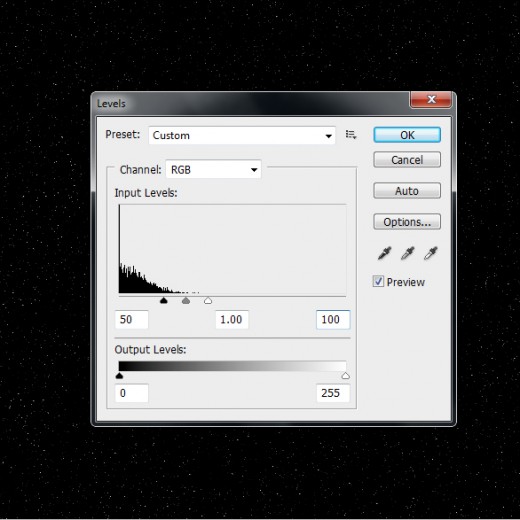Click the Auto levels button
Screen dimensions: 520x520
tap(407, 191)
